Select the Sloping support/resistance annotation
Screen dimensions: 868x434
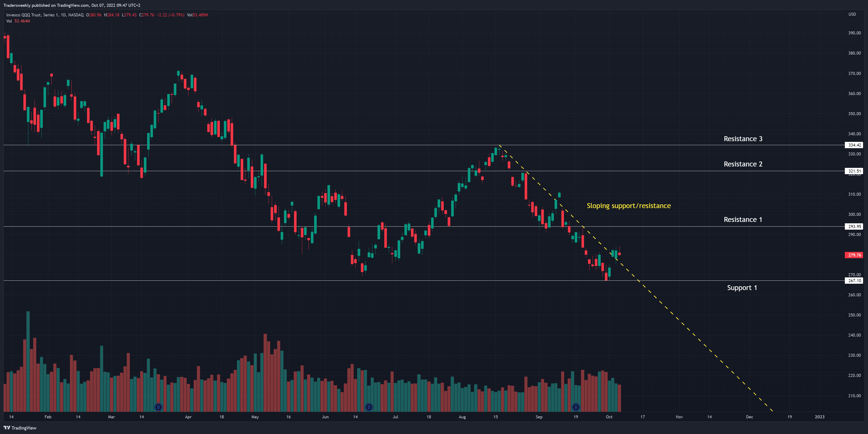(x=629, y=206)
